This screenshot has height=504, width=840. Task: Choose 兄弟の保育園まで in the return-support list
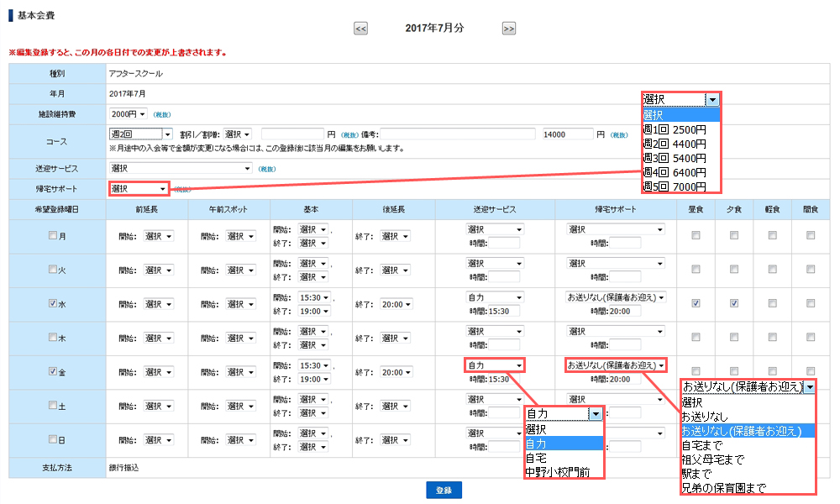(x=748, y=488)
